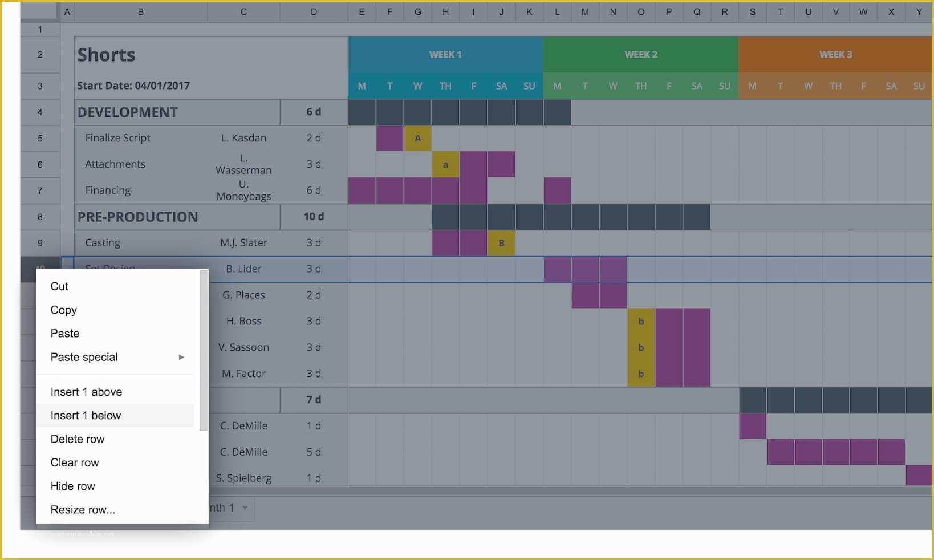Click the DEVELOPMENT section cell
This screenshot has height=560, width=934.
(177, 112)
